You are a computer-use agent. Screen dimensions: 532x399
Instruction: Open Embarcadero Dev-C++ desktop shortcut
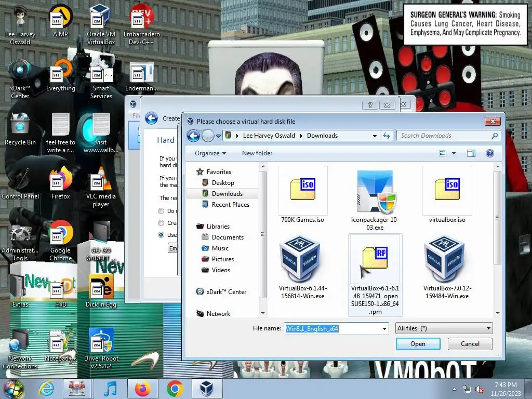[141, 24]
